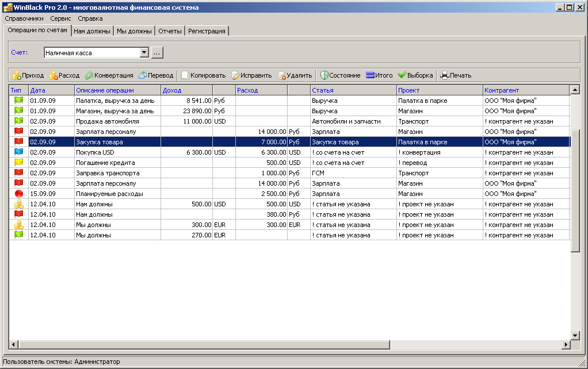Select the Планируемые расходы row
The width and height of the screenshot is (588, 369).
(x=109, y=194)
